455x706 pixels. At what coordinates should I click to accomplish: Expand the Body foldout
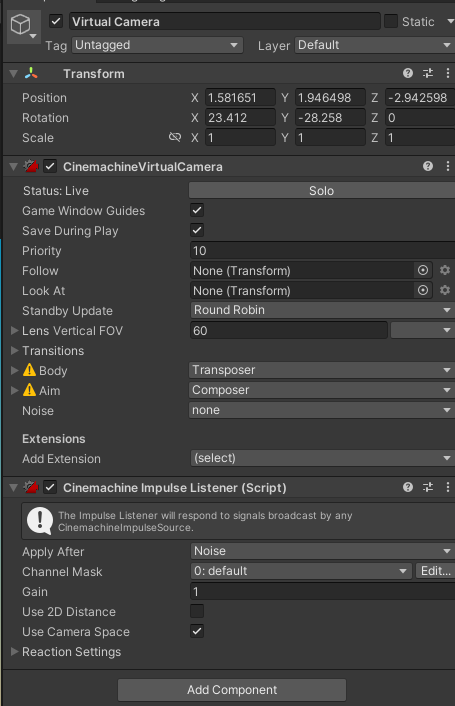click(x=14, y=370)
